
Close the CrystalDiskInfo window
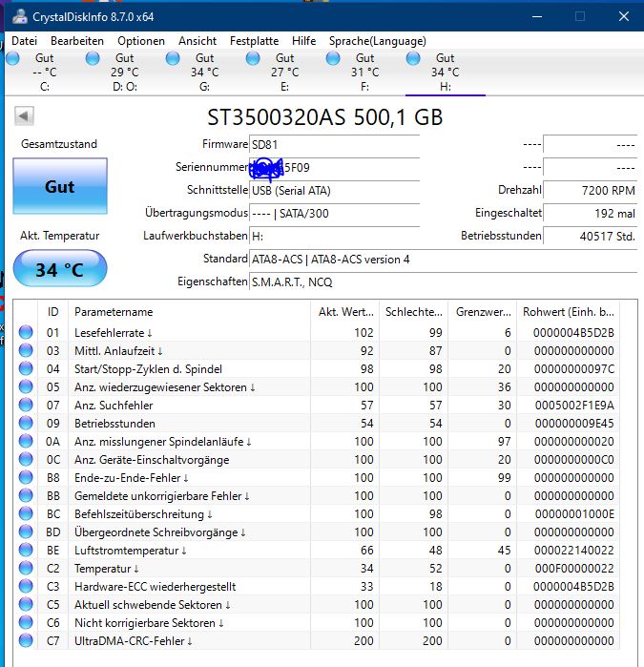pyautogui.click(x=624, y=16)
